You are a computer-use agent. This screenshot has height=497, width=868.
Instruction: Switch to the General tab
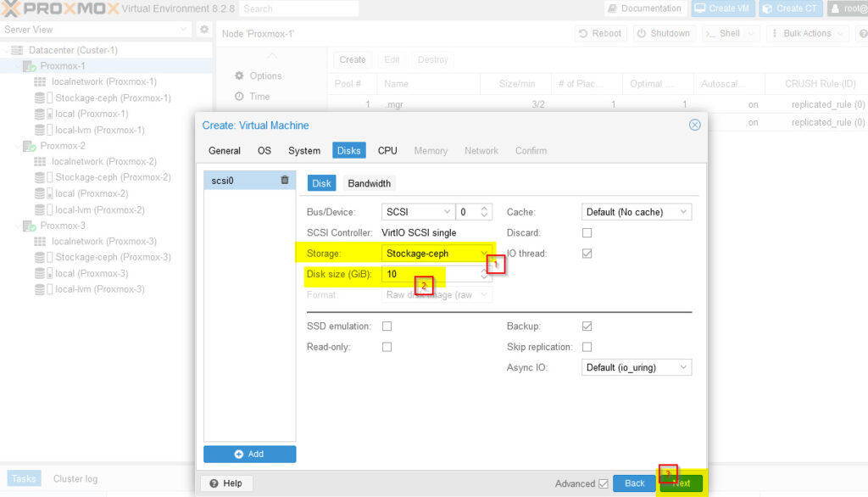pos(224,151)
